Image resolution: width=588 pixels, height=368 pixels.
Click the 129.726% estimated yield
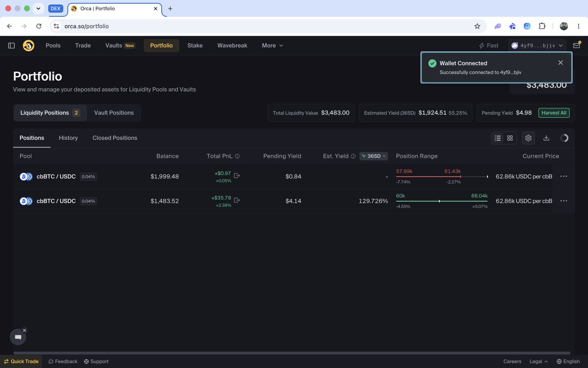click(x=373, y=201)
